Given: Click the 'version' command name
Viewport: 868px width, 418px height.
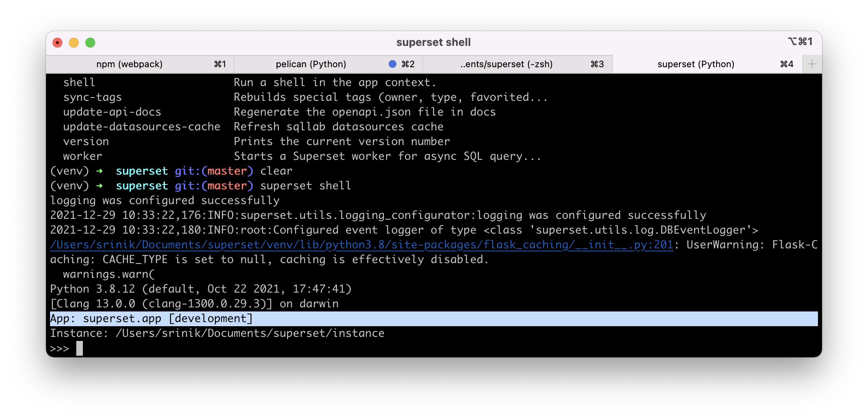Looking at the screenshot, I should click(86, 141).
